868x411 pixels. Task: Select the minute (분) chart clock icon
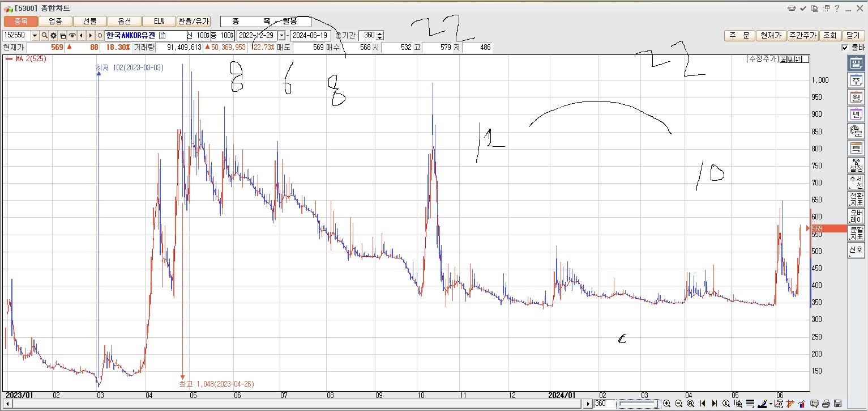pyautogui.click(x=856, y=132)
